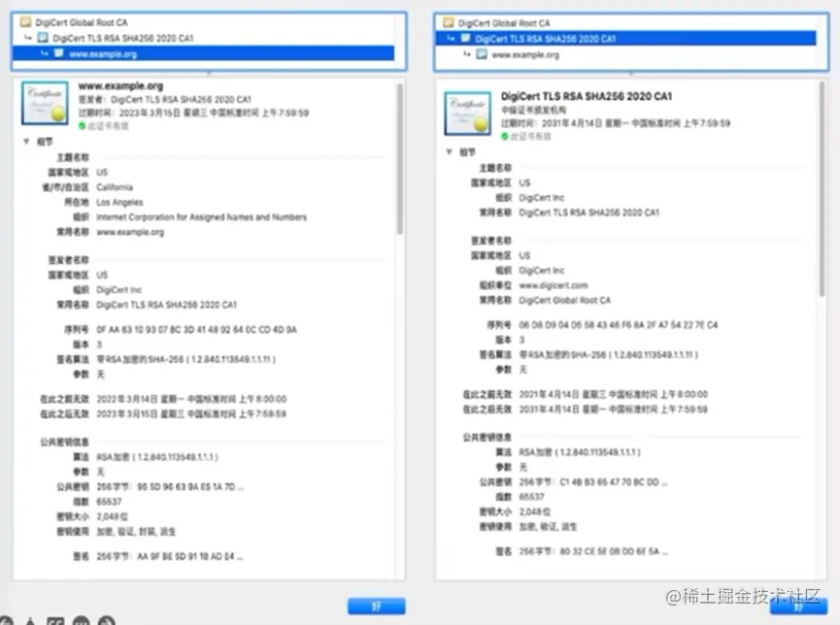Click signature AA 9F BE 5D value in left window

(x=170, y=556)
